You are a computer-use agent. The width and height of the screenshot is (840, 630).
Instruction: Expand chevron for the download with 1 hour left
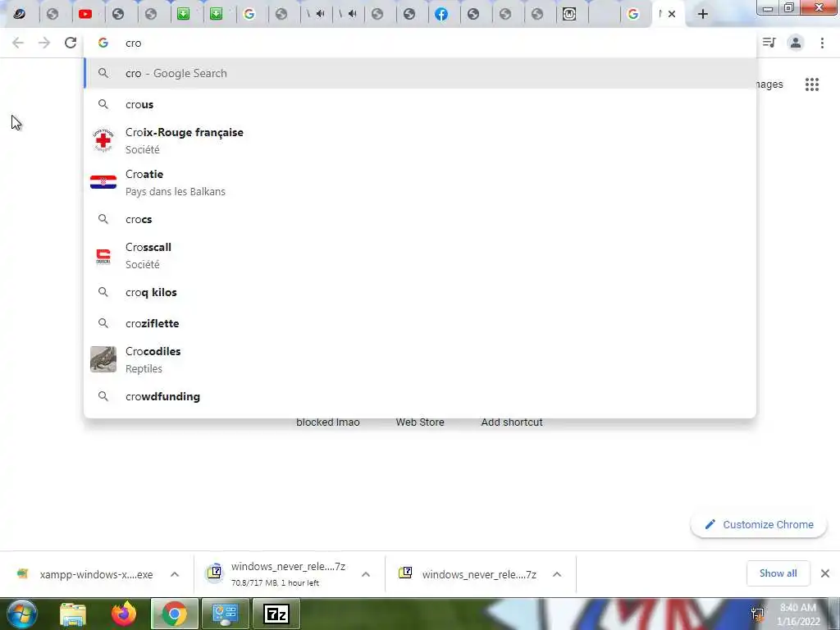(x=366, y=574)
